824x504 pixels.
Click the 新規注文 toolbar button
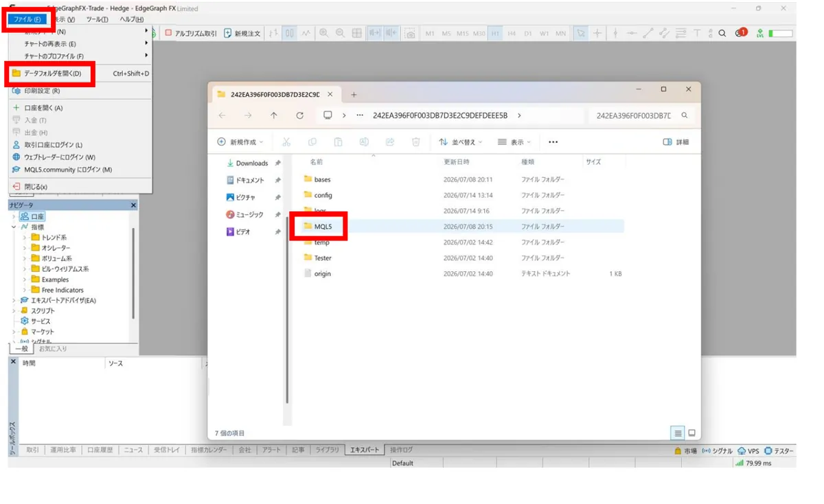[x=242, y=33]
